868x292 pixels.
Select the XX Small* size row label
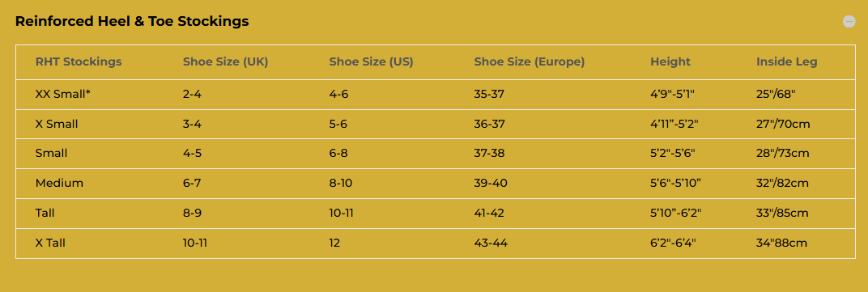point(62,94)
